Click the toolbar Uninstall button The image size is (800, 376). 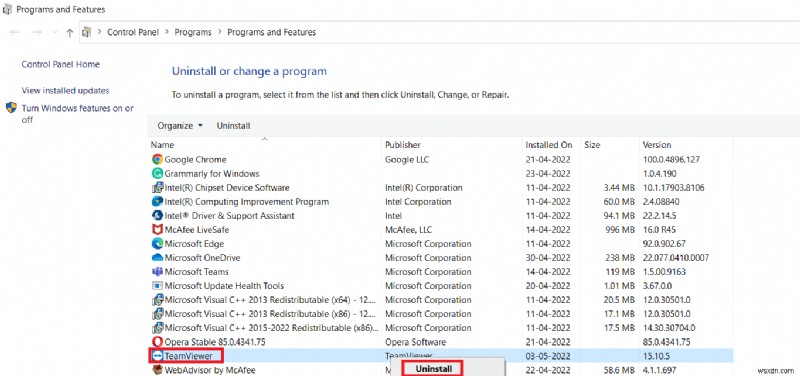click(234, 126)
